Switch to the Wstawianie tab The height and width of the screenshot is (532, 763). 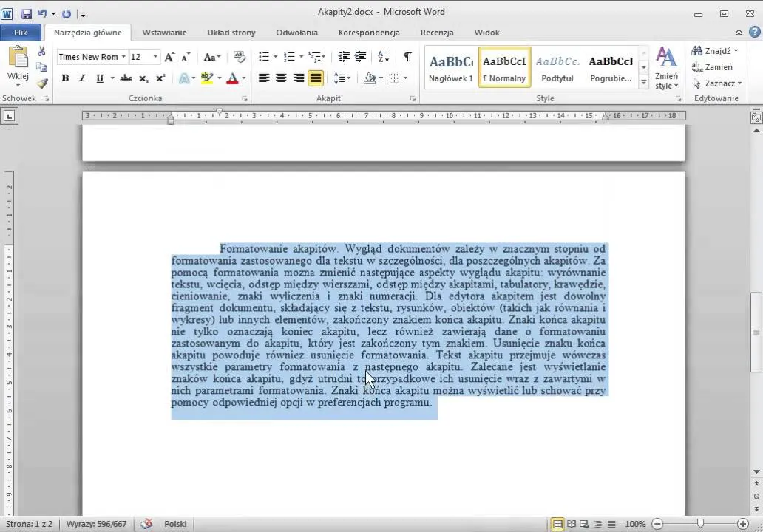pyautogui.click(x=164, y=33)
